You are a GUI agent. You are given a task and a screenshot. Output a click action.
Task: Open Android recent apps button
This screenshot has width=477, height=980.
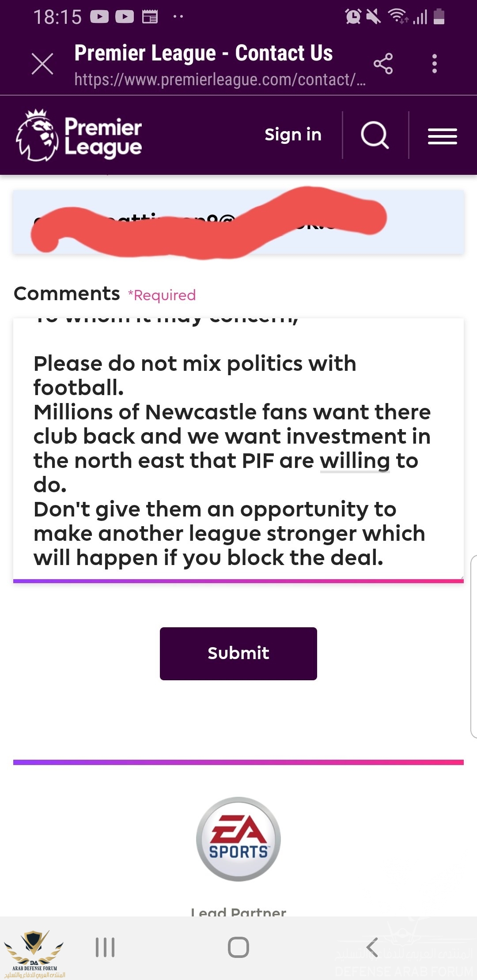pyautogui.click(x=105, y=947)
